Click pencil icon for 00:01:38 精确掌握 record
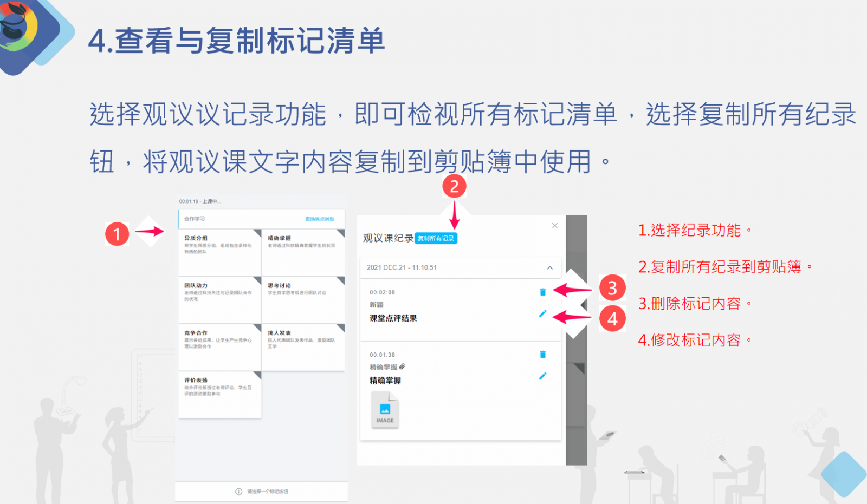 point(542,376)
